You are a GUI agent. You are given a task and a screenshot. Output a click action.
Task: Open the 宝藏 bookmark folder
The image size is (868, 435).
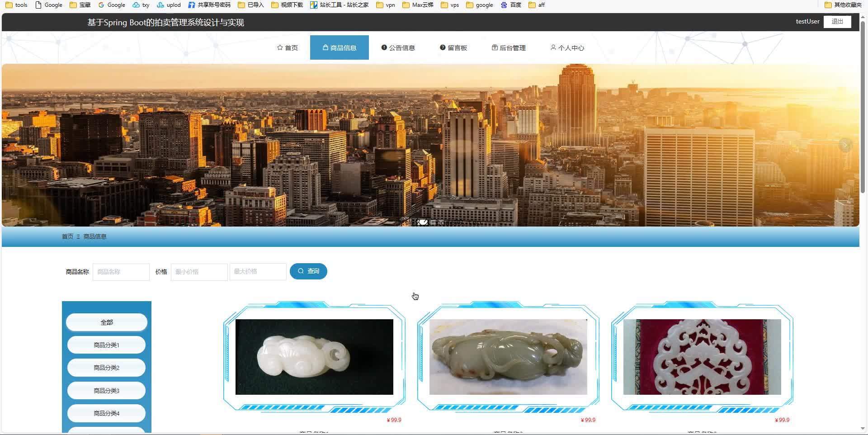[80, 5]
